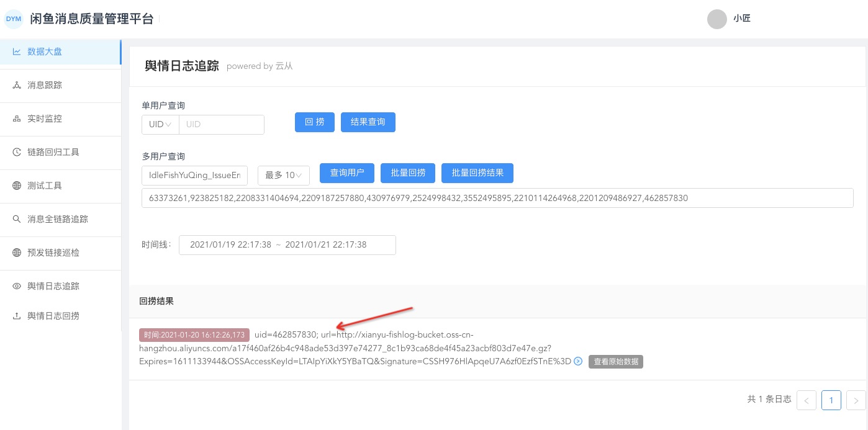Viewport: 868px width, 430px height.
Task: Go to the next results page arrow
Action: [856, 400]
